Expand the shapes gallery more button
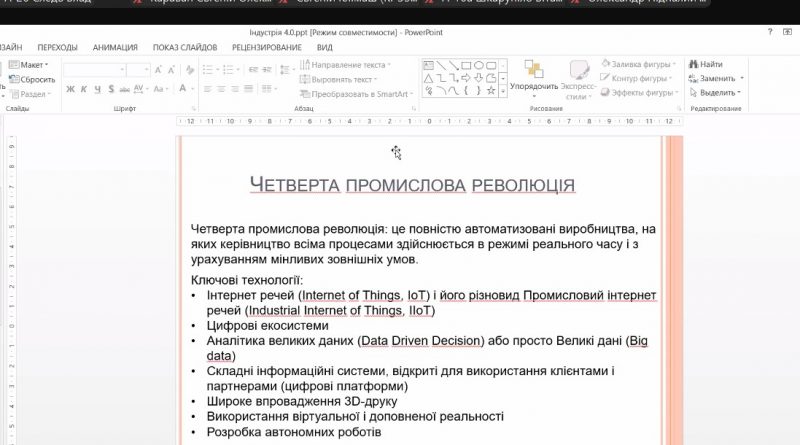800x445 pixels. 503,91
